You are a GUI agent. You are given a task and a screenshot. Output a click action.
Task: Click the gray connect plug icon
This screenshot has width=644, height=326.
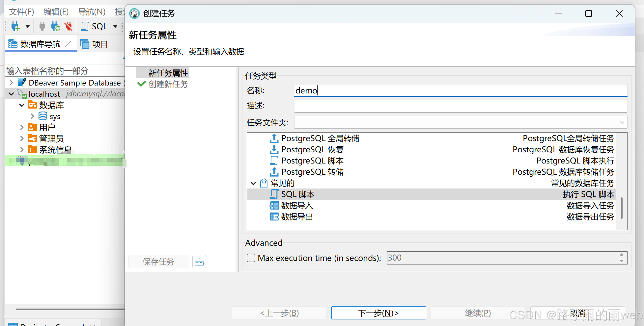click(x=42, y=26)
